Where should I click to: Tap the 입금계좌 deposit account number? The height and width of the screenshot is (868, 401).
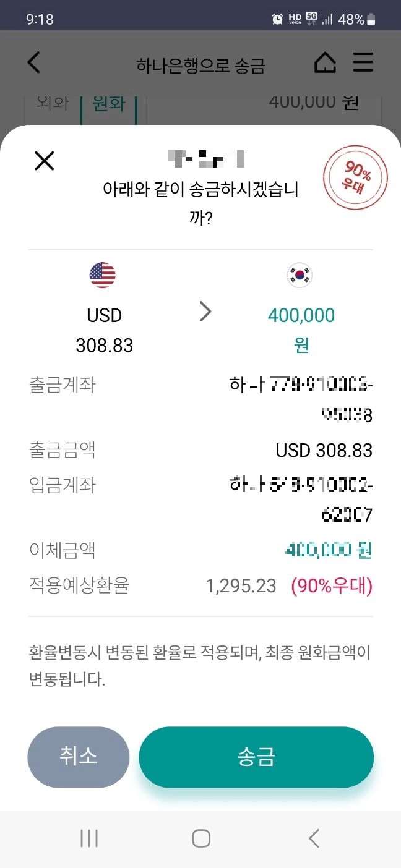(x=303, y=500)
